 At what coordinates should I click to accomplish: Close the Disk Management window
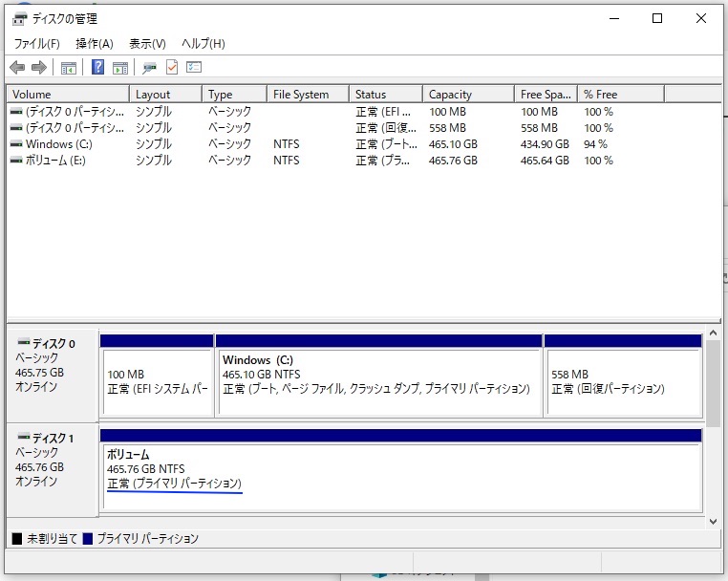(701, 18)
